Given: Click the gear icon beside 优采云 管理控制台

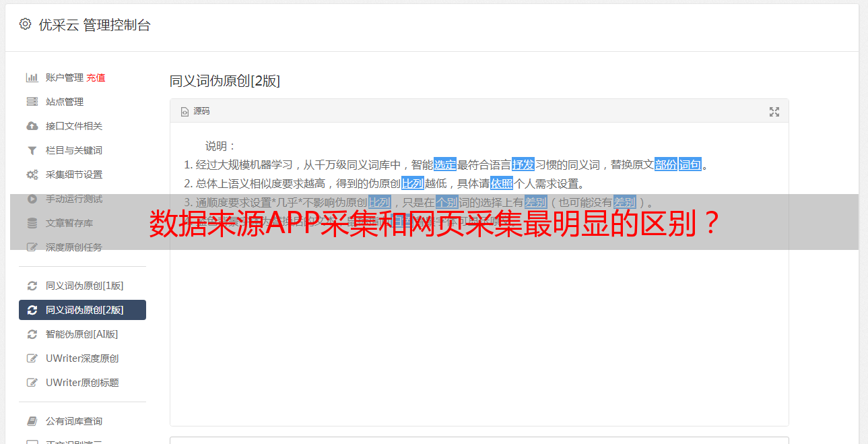Looking at the screenshot, I should (x=25, y=24).
